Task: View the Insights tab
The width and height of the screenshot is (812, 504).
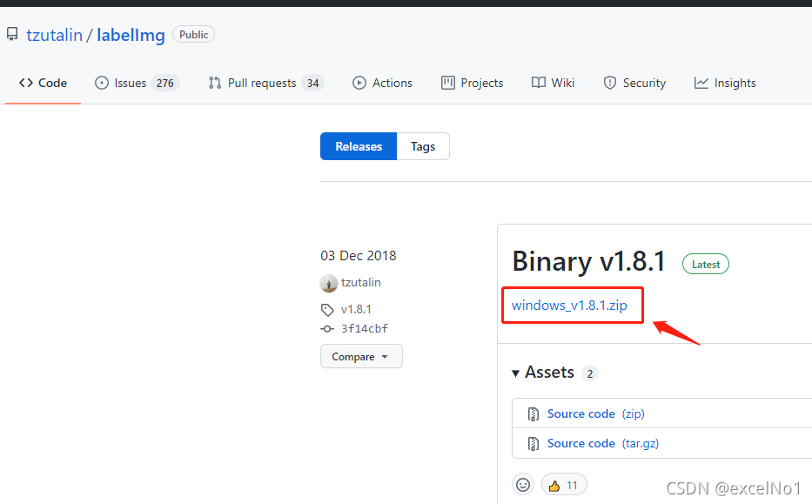Action: (725, 83)
